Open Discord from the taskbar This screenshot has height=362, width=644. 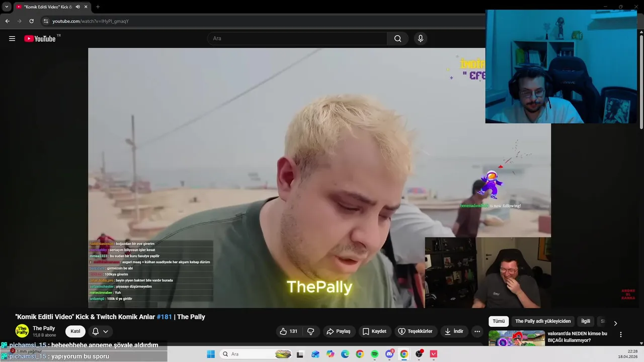click(x=389, y=354)
